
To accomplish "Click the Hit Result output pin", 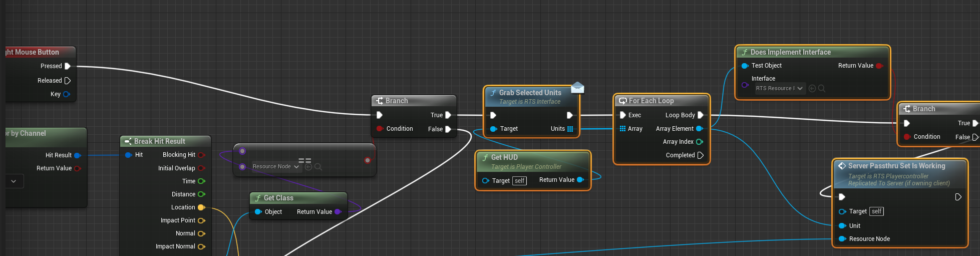I will click(x=78, y=155).
